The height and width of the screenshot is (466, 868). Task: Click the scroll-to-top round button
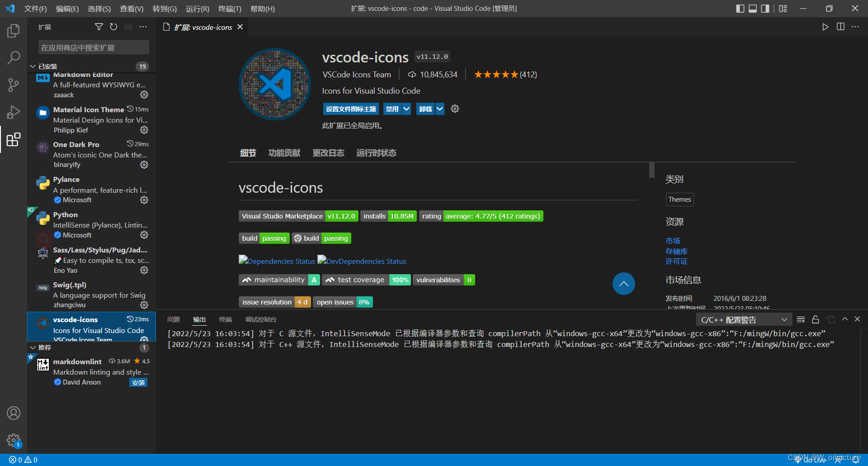tap(623, 284)
